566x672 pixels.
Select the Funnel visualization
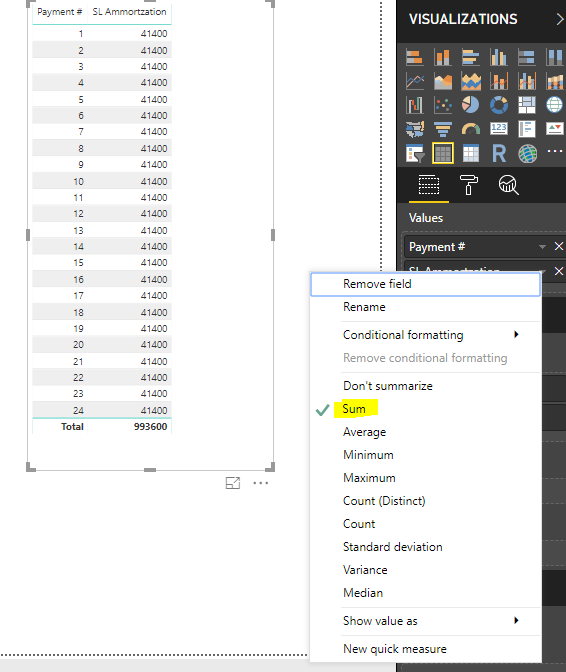[x=442, y=129]
